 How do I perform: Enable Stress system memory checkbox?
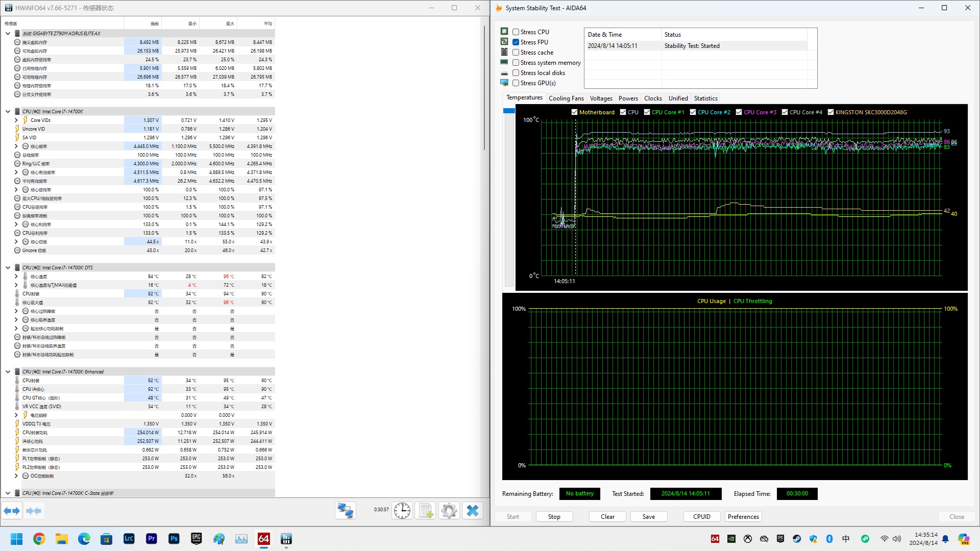point(516,62)
